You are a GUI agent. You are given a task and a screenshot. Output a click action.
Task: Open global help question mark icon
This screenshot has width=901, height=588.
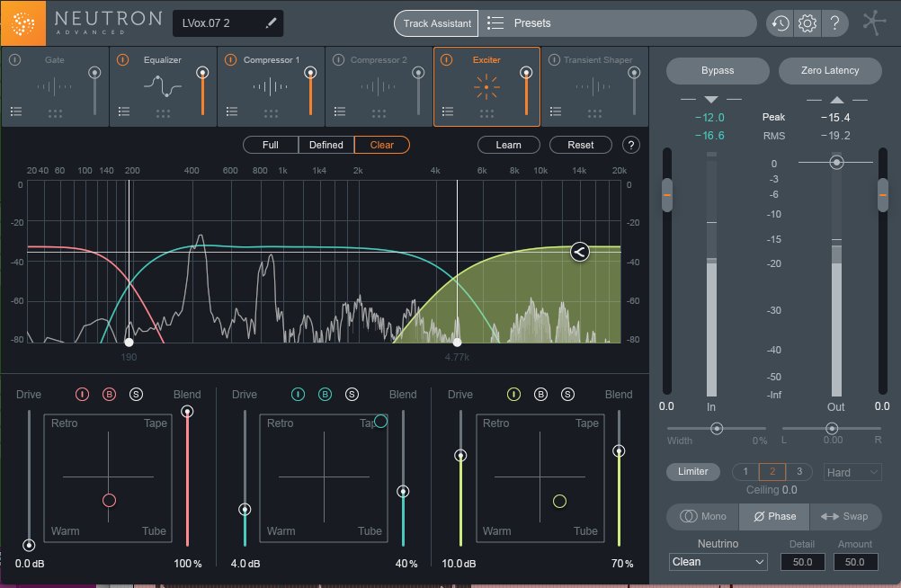[834, 23]
